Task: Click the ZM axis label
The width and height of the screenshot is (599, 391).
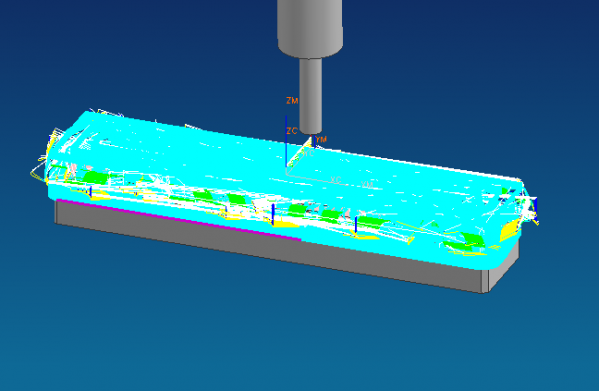Action: click(292, 101)
